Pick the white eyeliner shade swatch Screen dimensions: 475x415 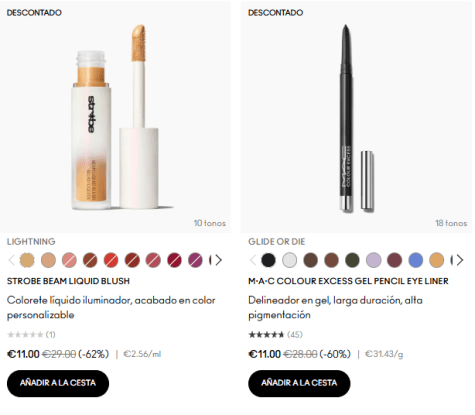289,260
